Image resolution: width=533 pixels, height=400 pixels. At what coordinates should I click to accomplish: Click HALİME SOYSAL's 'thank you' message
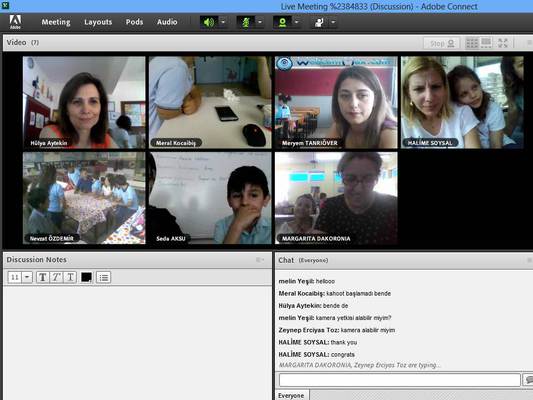317,342
